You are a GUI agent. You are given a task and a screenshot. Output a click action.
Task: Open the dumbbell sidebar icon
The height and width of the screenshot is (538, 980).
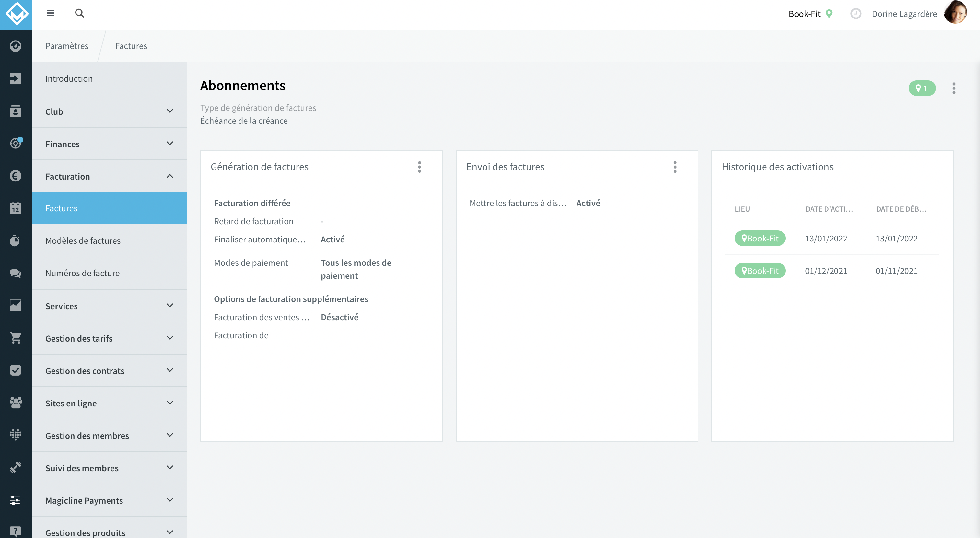(x=16, y=467)
